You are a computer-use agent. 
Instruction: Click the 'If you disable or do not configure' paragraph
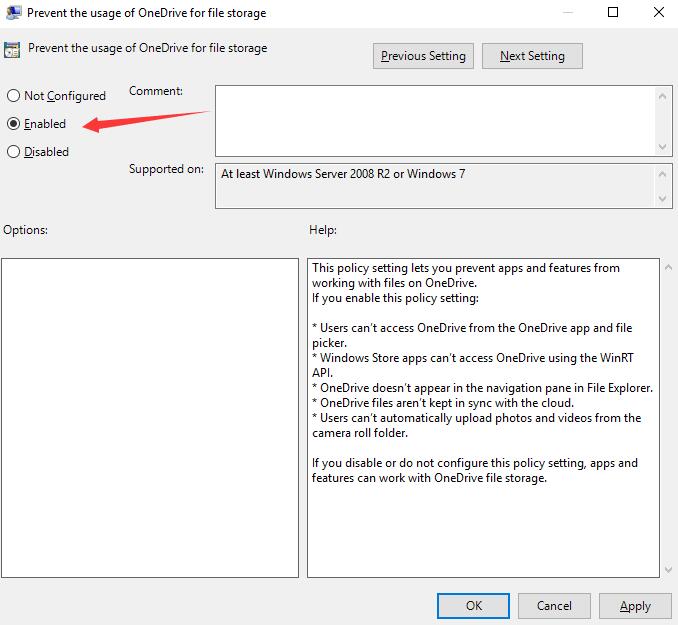(x=475, y=470)
